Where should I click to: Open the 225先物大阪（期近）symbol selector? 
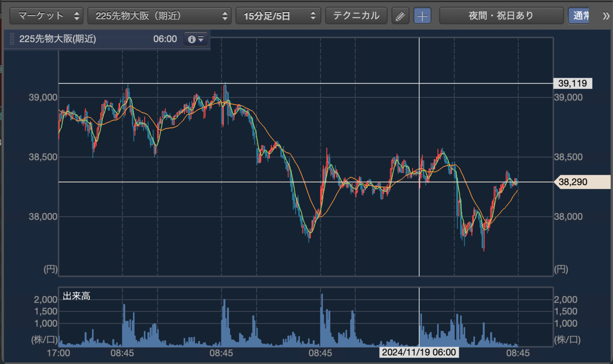[x=159, y=16]
